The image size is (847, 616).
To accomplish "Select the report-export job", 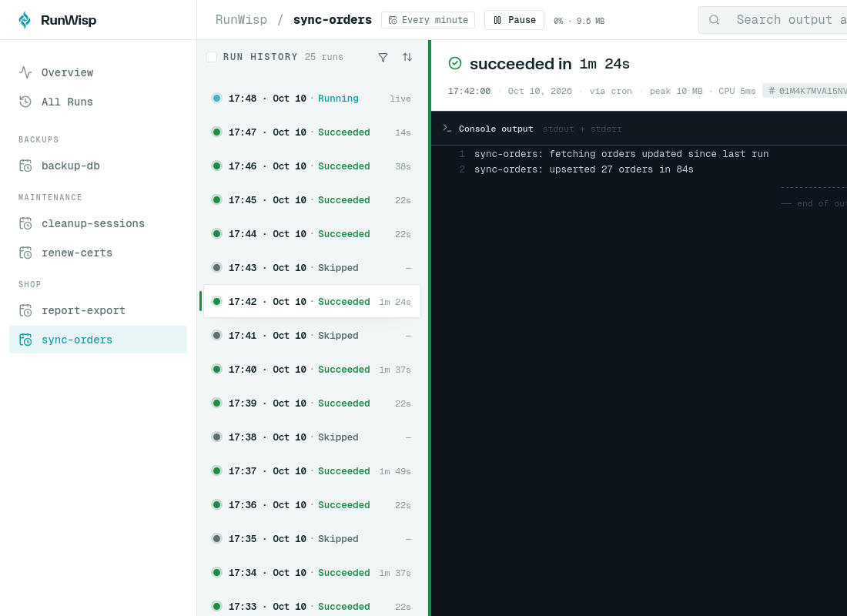I will (99, 311).
